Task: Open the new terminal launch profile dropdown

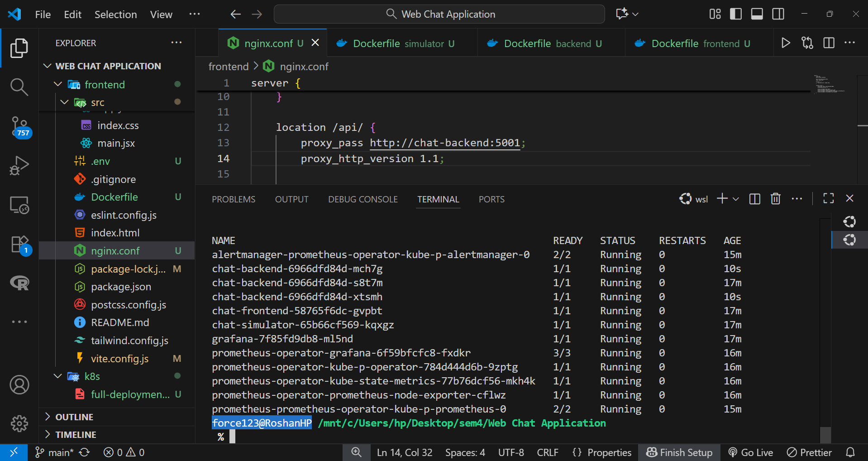Action: pyautogui.click(x=736, y=199)
